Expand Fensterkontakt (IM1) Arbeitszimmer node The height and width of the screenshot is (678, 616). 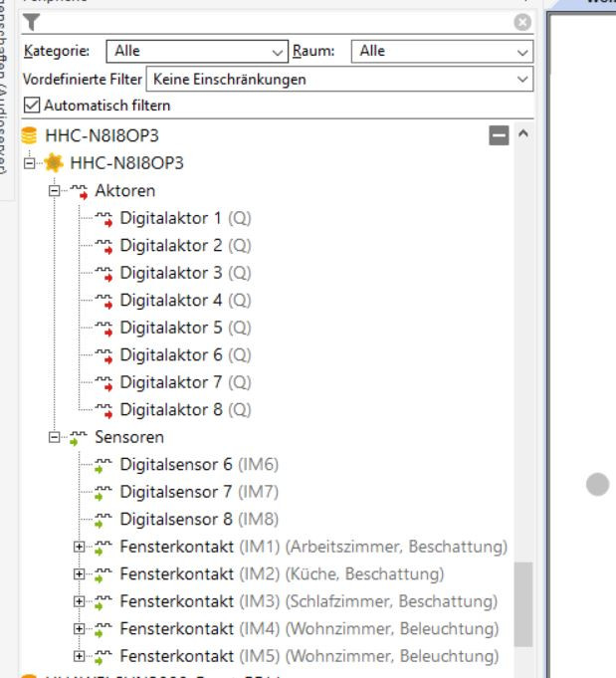[79, 547]
